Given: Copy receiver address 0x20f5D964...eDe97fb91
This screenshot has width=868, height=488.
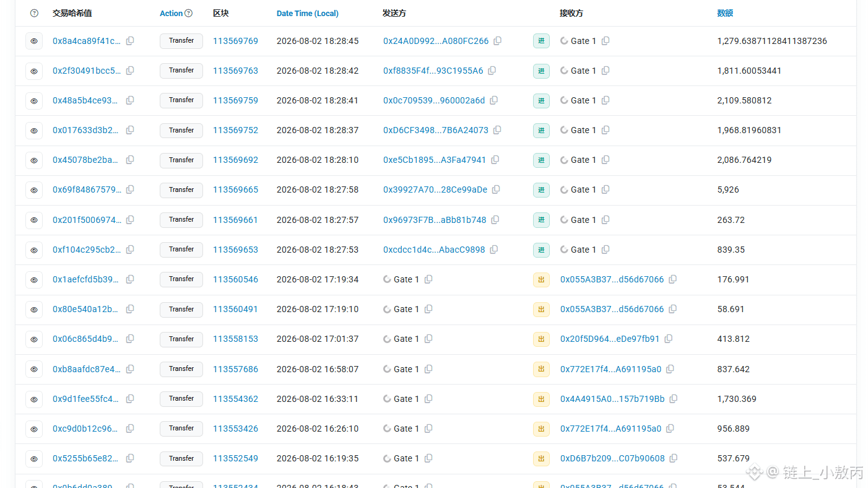Looking at the screenshot, I should pos(669,339).
